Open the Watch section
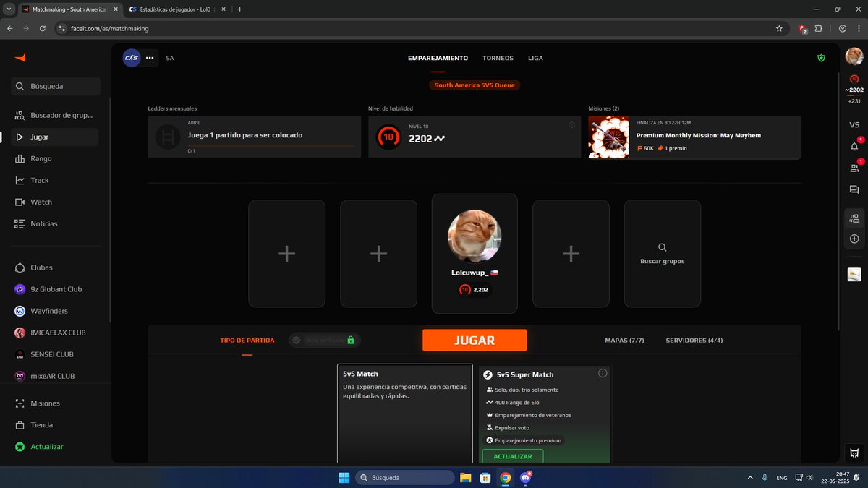This screenshot has width=868, height=488. point(56,202)
